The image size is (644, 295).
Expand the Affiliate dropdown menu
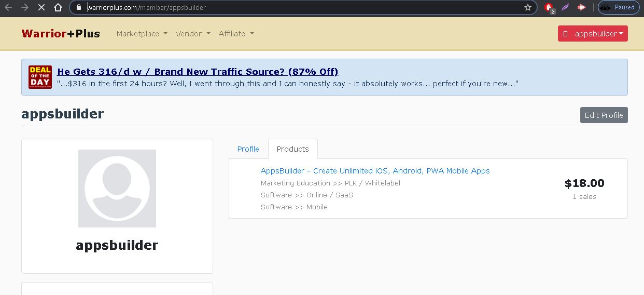236,34
